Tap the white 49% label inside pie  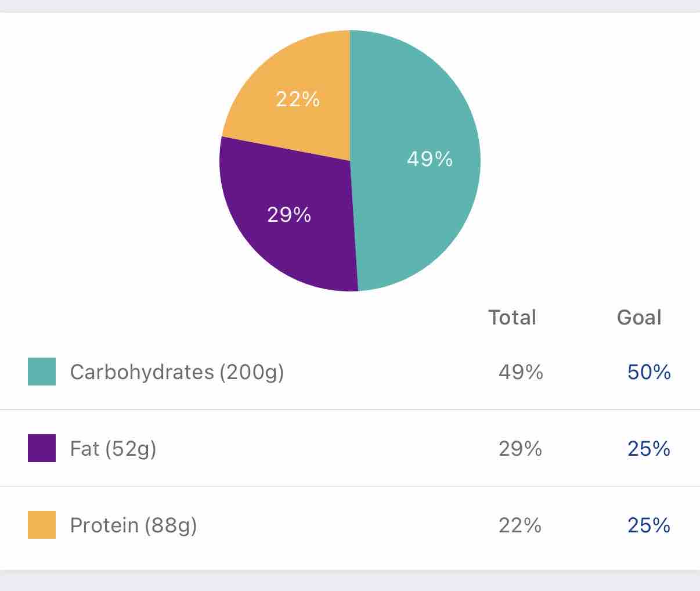pyautogui.click(x=430, y=159)
